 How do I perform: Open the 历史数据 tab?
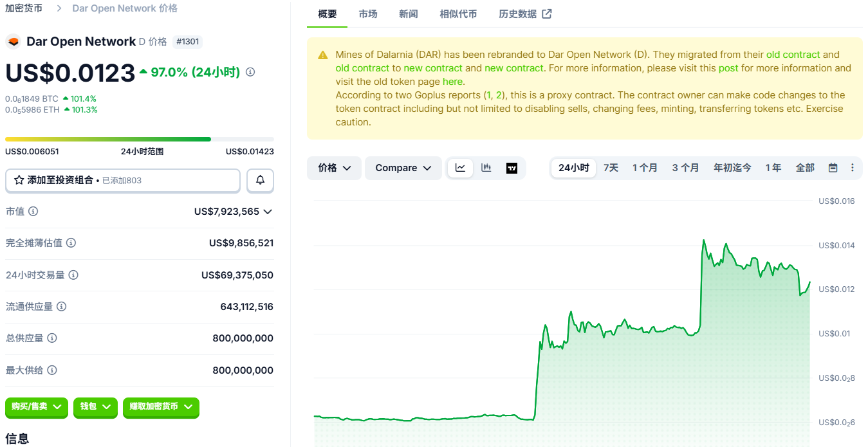click(x=524, y=14)
